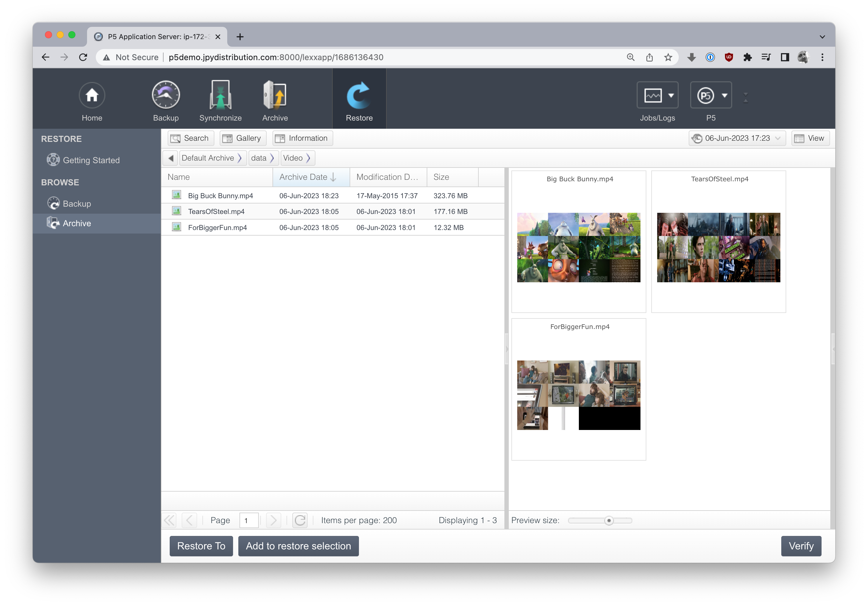Click file icon of ForBiggerFun.mp4

pyautogui.click(x=176, y=227)
